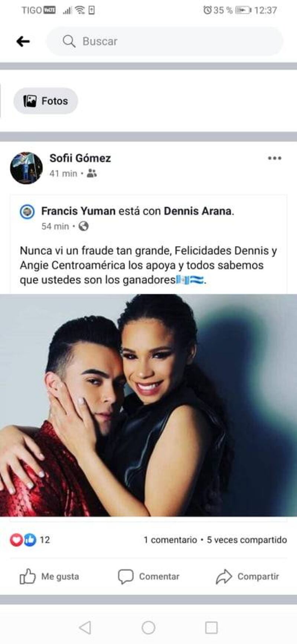Open the shared couple photo

click(148, 405)
